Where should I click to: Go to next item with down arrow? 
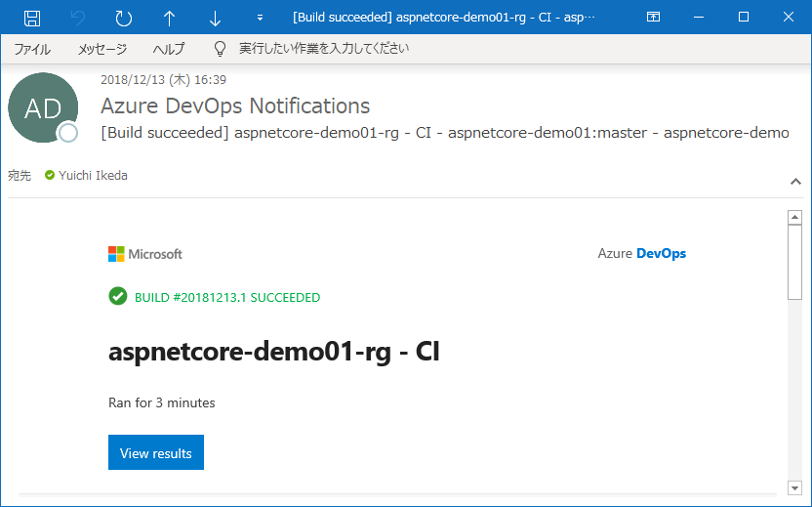[x=216, y=18]
